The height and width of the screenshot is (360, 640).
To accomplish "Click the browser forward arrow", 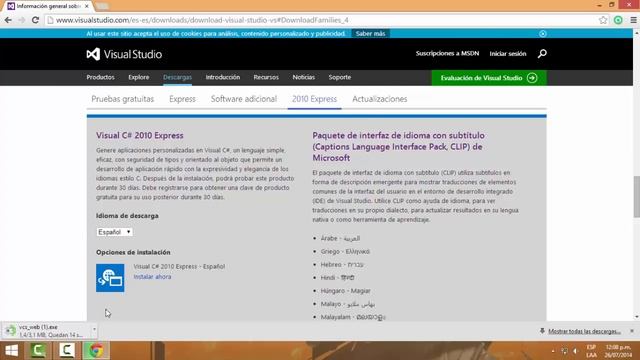I will [x=22, y=20].
